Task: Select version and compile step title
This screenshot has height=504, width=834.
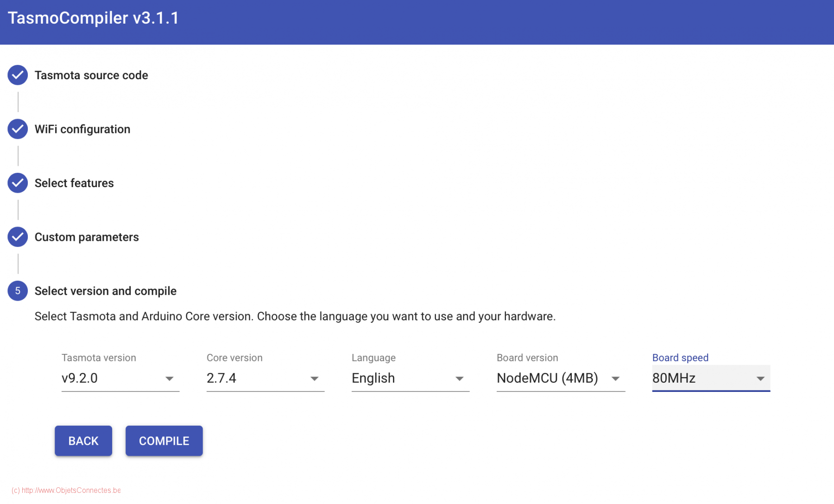Action: point(106,291)
